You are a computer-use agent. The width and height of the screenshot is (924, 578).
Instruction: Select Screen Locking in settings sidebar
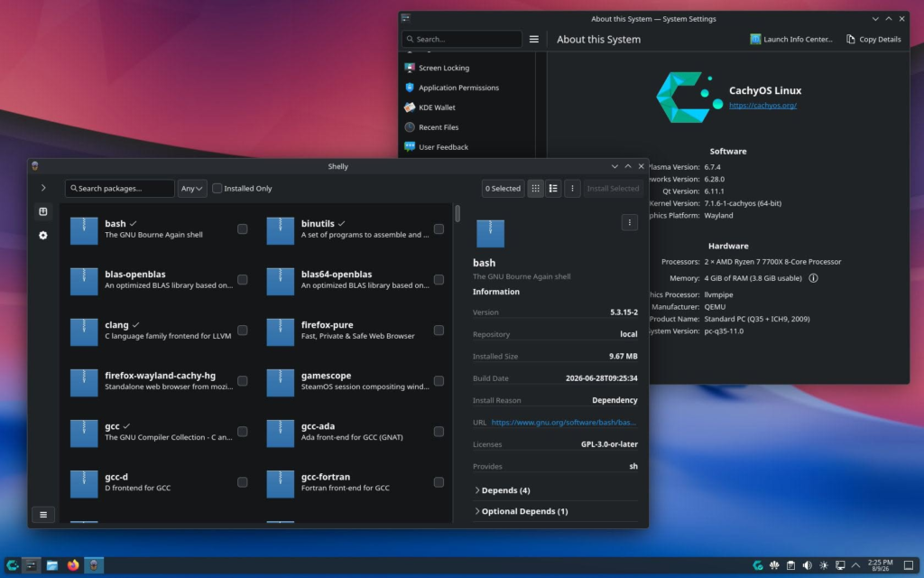[x=444, y=68]
